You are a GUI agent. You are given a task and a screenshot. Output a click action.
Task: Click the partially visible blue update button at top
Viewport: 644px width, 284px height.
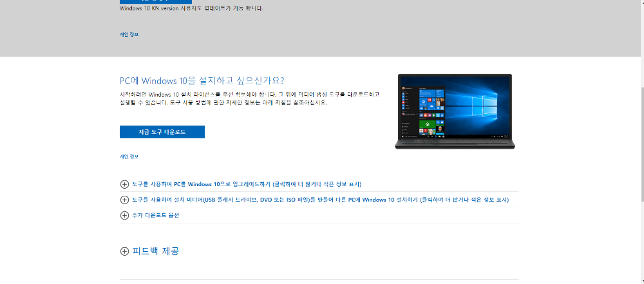pos(156,2)
